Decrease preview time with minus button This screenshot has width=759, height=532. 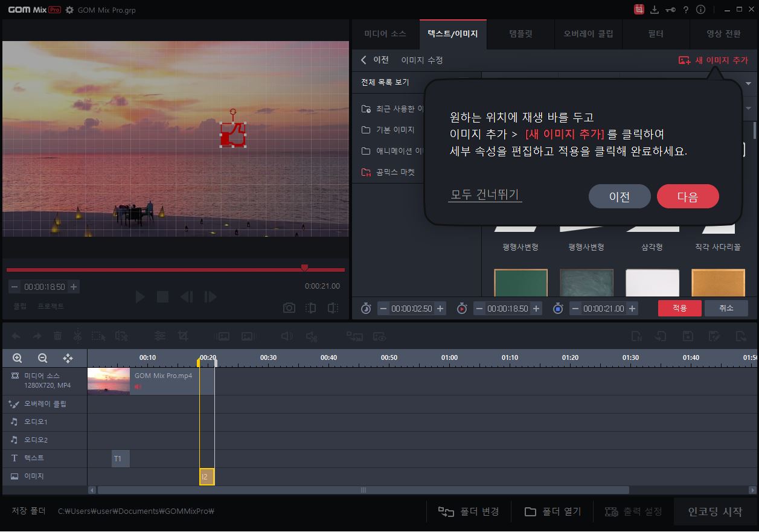[13, 287]
